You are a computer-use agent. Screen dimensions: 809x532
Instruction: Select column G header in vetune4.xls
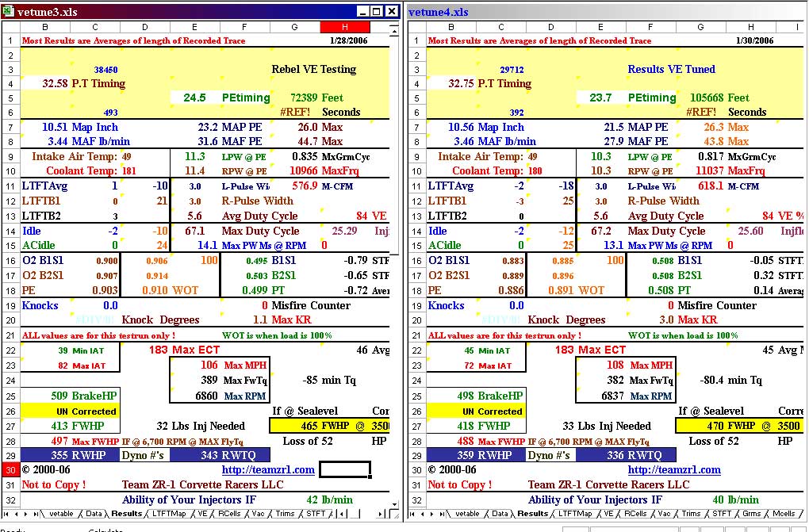click(700, 27)
